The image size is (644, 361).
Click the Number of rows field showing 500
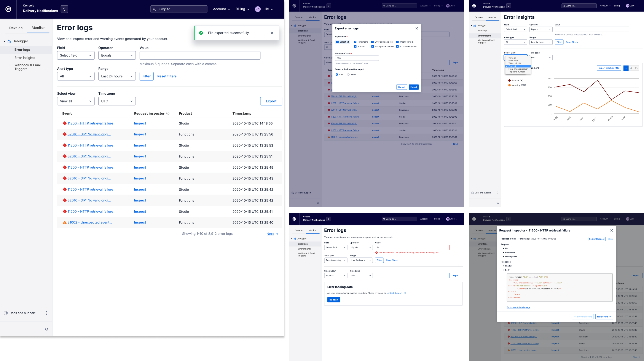pyautogui.click(x=357, y=58)
